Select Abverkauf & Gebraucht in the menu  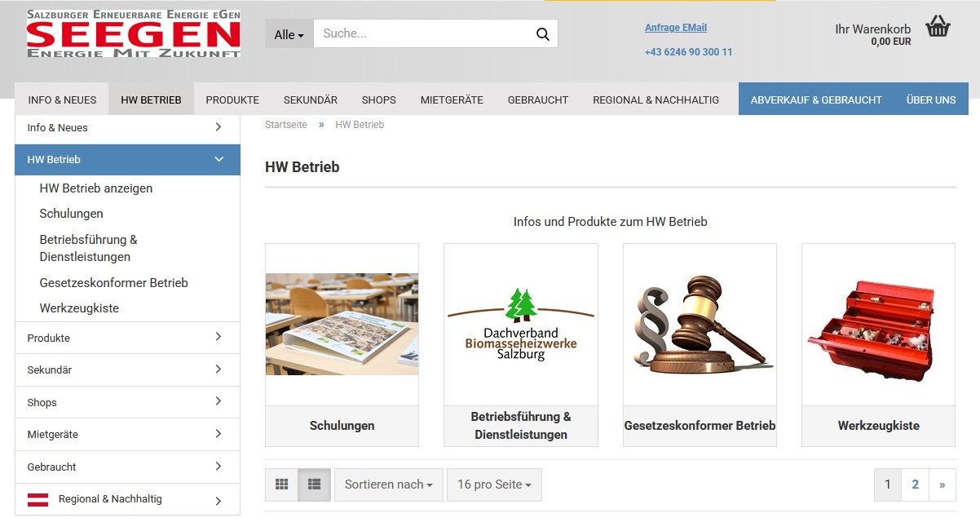pyautogui.click(x=816, y=100)
